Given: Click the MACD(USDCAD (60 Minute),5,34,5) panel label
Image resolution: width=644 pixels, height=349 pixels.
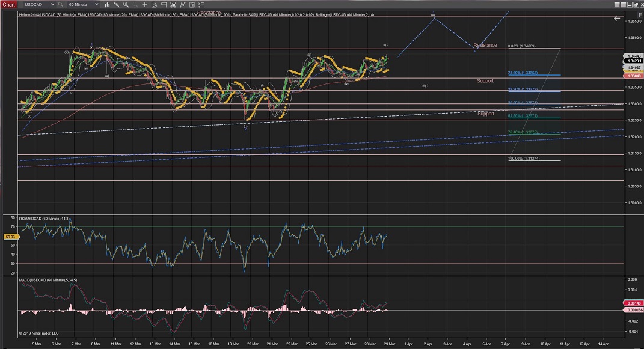Looking at the screenshot, I should [48, 280].
